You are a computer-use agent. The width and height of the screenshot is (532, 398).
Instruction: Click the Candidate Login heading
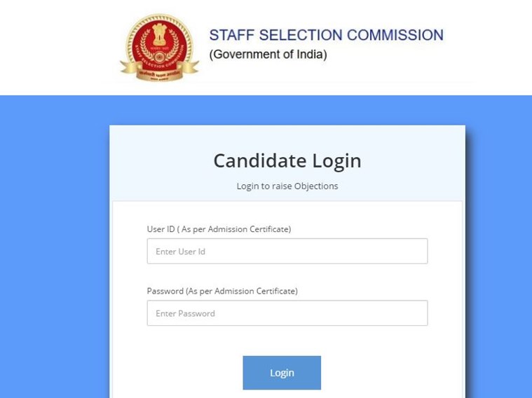[x=287, y=161]
